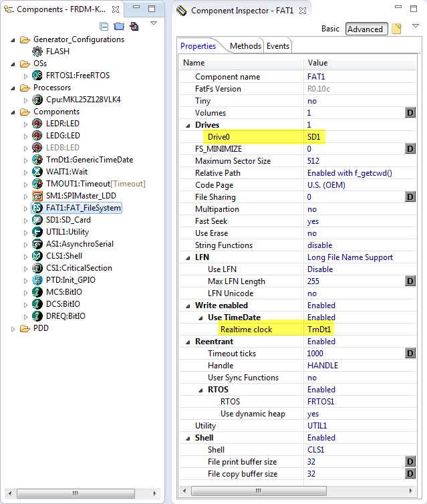Click the D button on Volumes row
The image size is (427, 504).
point(410,113)
